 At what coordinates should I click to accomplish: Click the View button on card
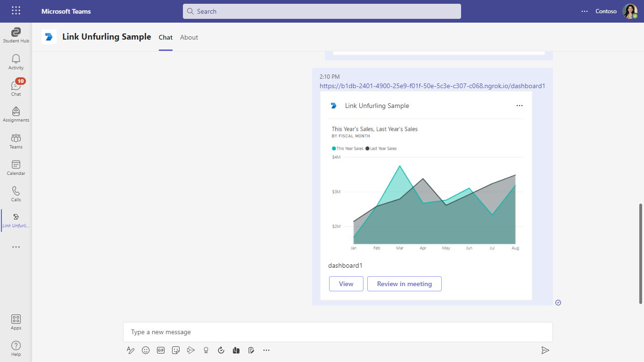coord(346,284)
